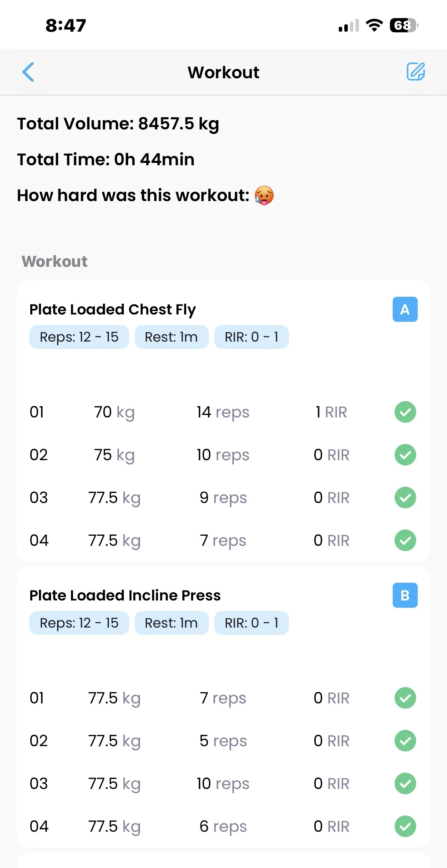The height and width of the screenshot is (868, 447).
Task: Toggle completion check for Chest Fly set 01
Action: (x=405, y=412)
